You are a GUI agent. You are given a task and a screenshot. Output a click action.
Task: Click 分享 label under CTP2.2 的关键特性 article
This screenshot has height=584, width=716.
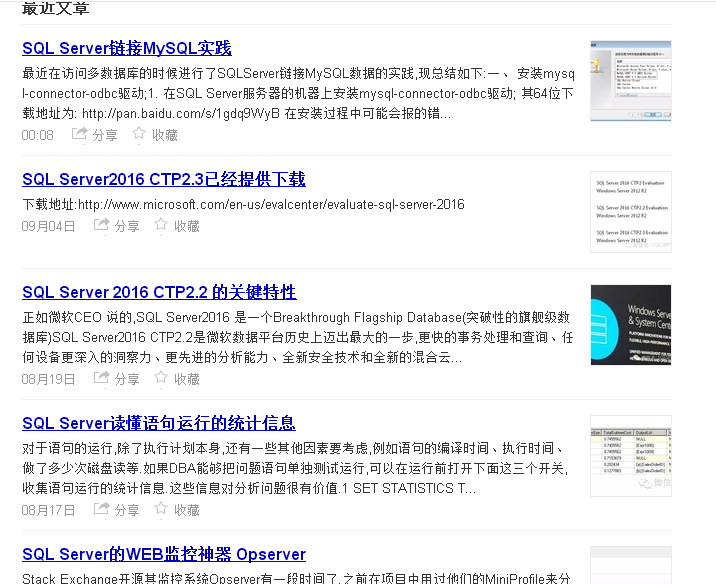(127, 379)
